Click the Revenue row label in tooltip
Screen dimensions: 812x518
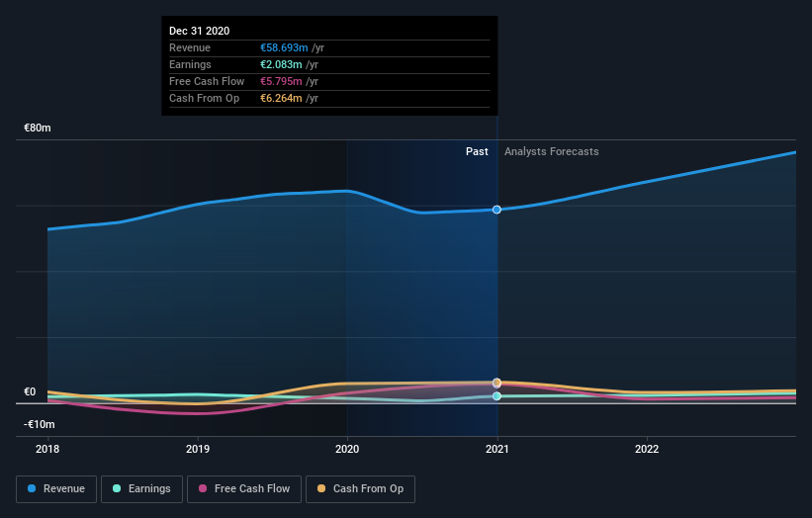coord(190,47)
